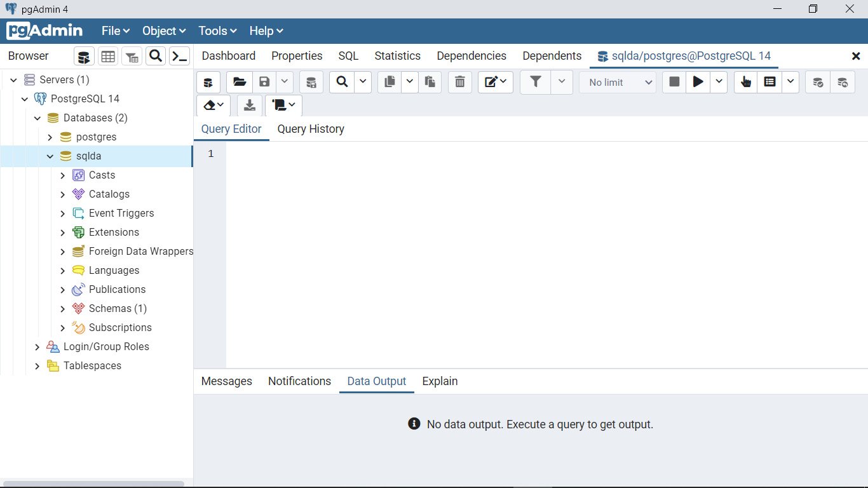Click into the Query Editor text area
The width and height of the screenshot is (868, 488).
[546, 254]
